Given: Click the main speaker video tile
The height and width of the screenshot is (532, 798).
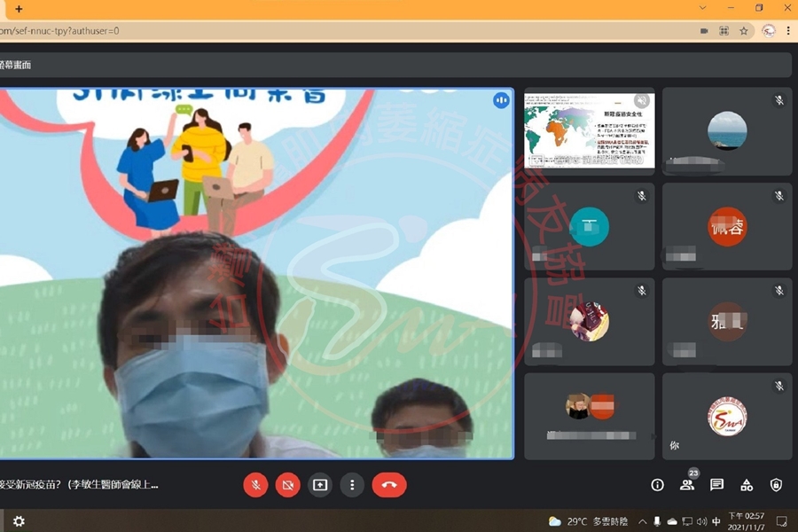Looking at the screenshot, I should coord(256,273).
